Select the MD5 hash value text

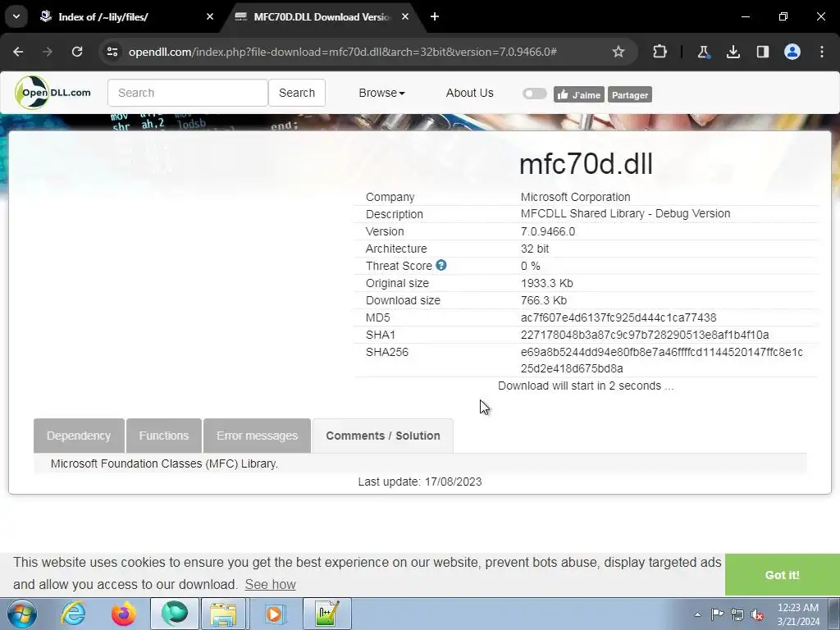point(619,317)
